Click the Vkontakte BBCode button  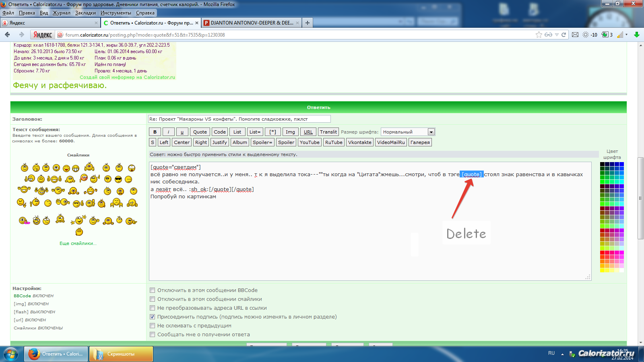(x=360, y=142)
